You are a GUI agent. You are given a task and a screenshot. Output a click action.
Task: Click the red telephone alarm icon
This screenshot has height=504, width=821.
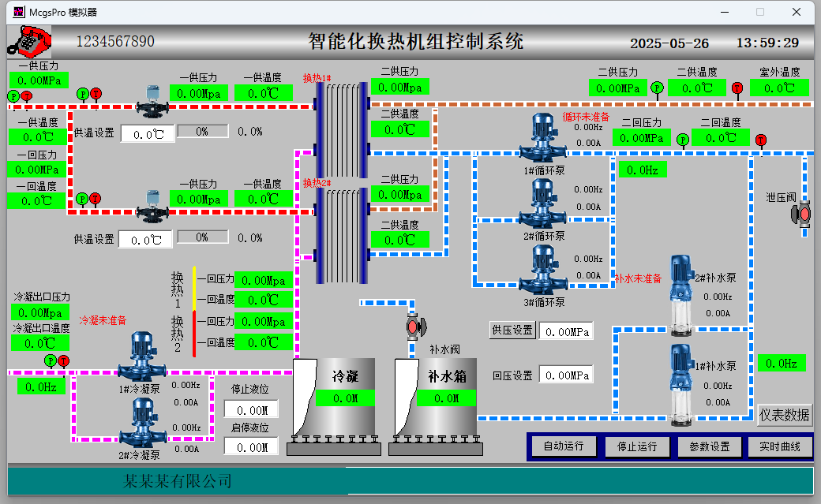point(29,39)
